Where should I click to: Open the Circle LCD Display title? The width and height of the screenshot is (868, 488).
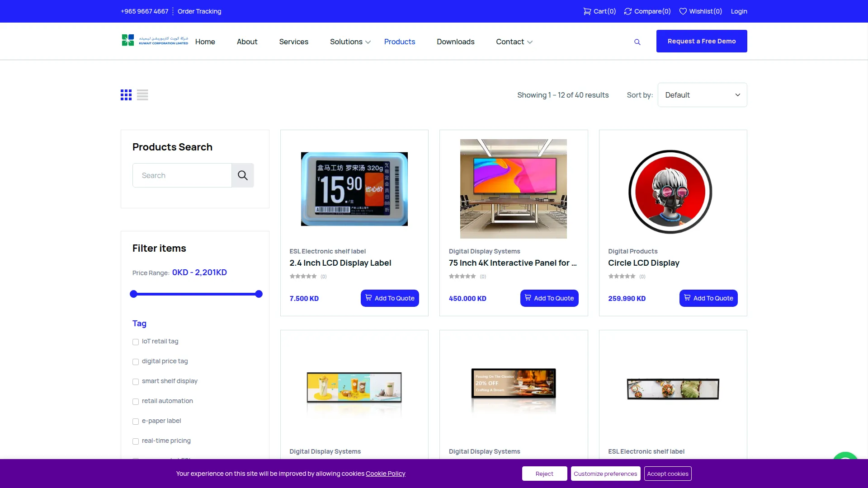point(644,263)
